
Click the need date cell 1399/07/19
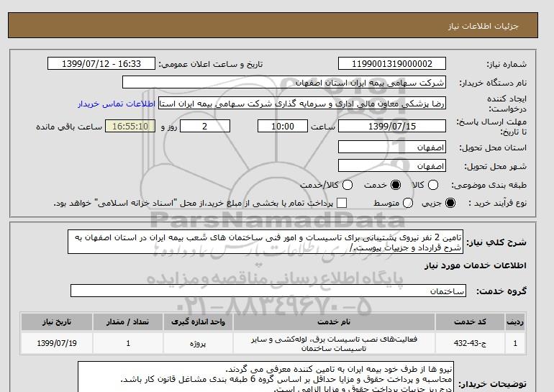click(57, 343)
